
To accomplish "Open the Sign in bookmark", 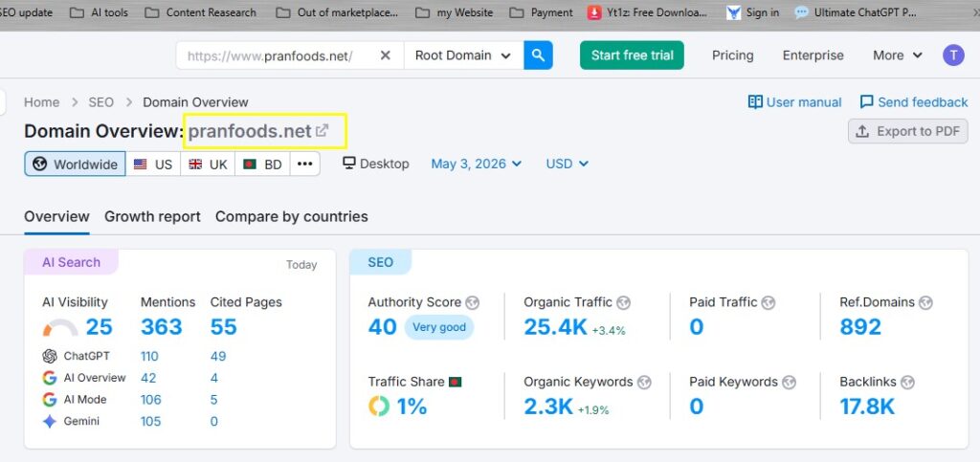I will [x=752, y=12].
